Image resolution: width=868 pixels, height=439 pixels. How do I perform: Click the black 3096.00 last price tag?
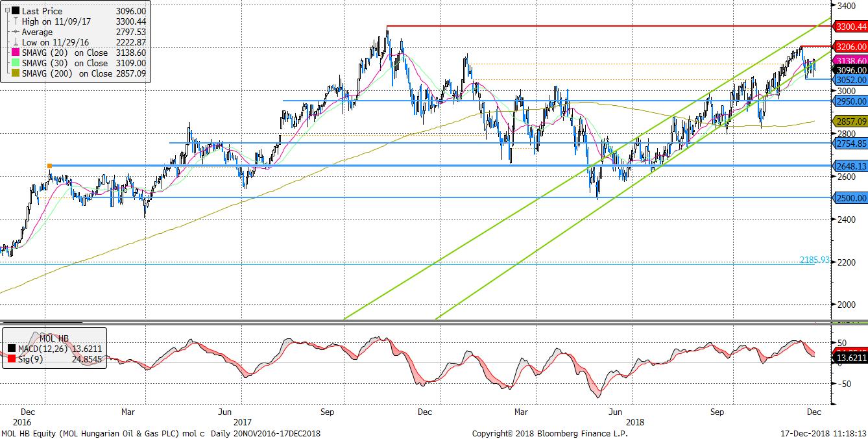tap(850, 69)
